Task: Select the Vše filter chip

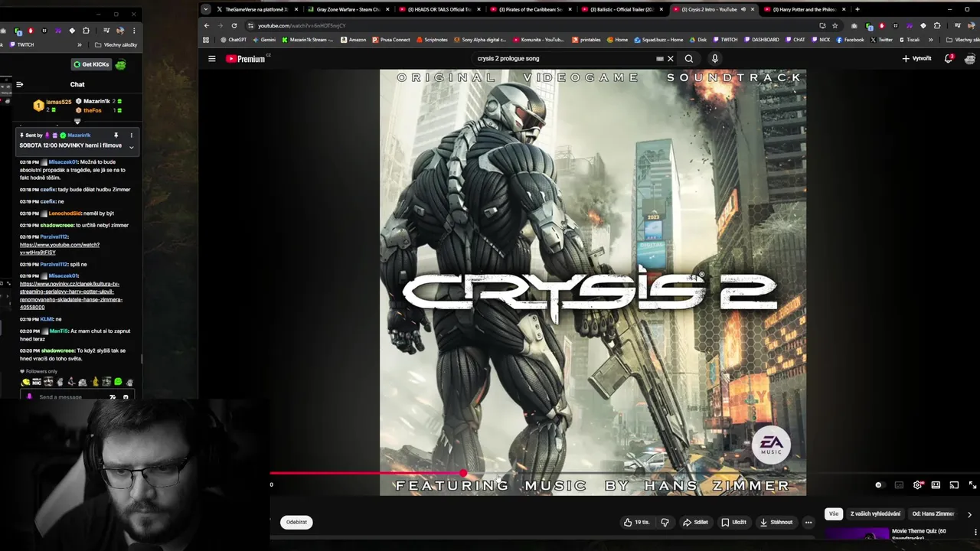Action: 834,514
